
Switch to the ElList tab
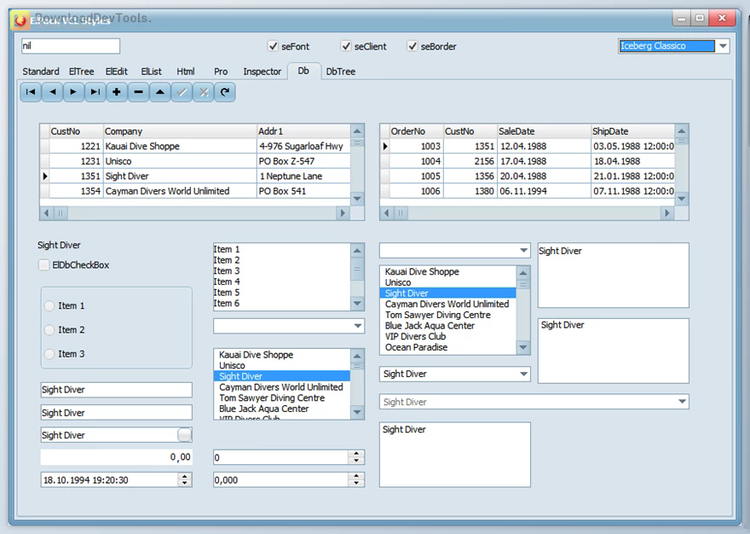pyautogui.click(x=151, y=71)
